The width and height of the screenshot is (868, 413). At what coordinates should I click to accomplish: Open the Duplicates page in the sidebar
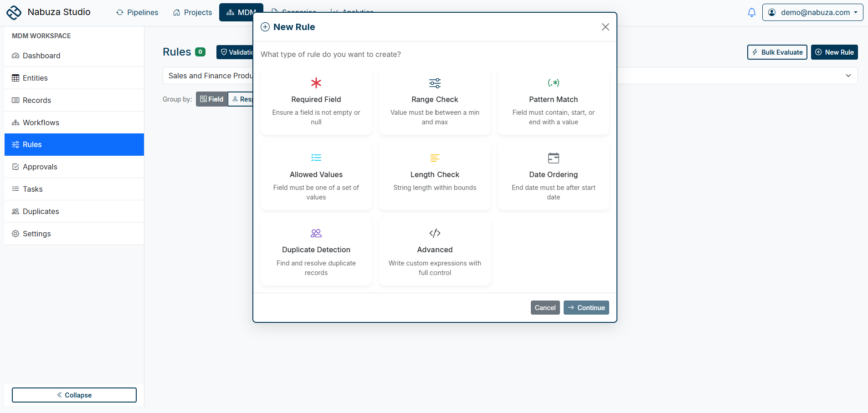40,211
